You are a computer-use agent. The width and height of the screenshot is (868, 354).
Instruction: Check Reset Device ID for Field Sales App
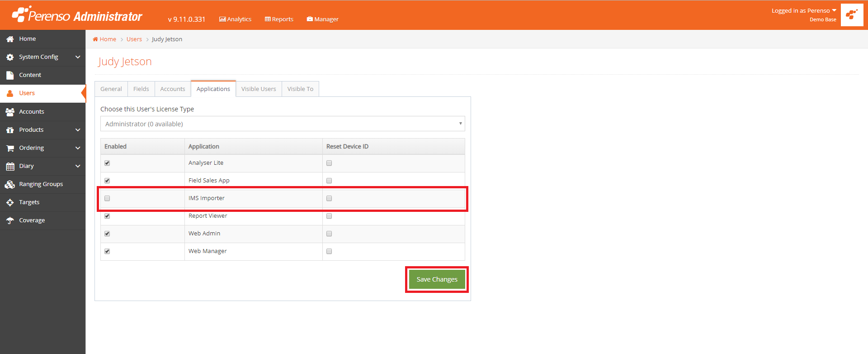[x=329, y=181]
